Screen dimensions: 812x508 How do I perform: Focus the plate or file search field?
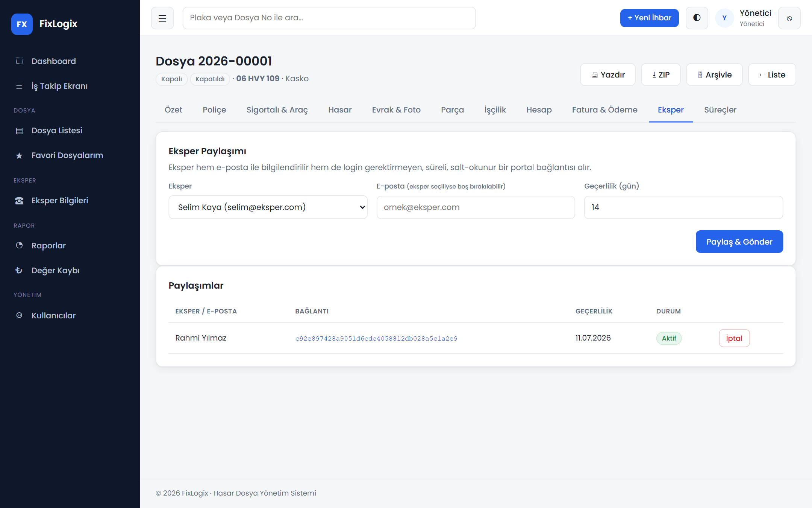pos(329,18)
